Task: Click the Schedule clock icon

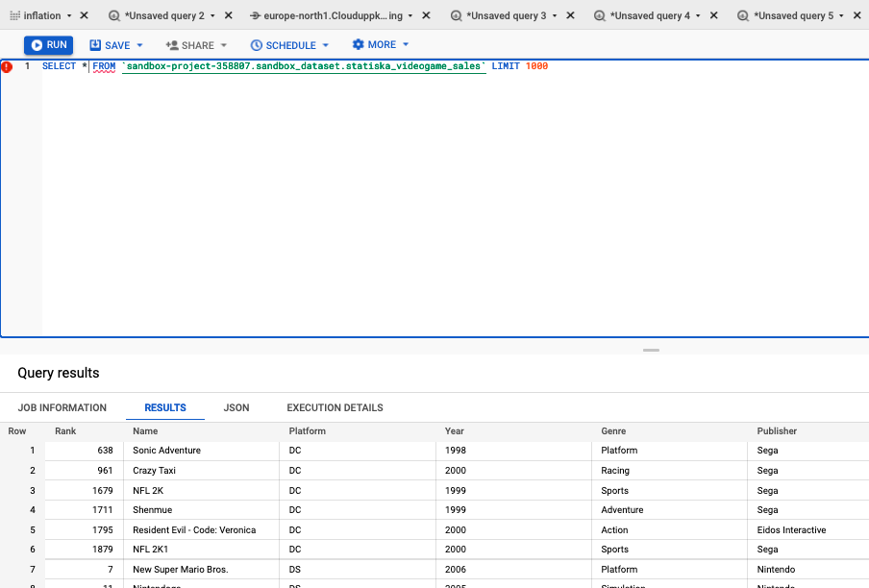Action: (x=255, y=44)
